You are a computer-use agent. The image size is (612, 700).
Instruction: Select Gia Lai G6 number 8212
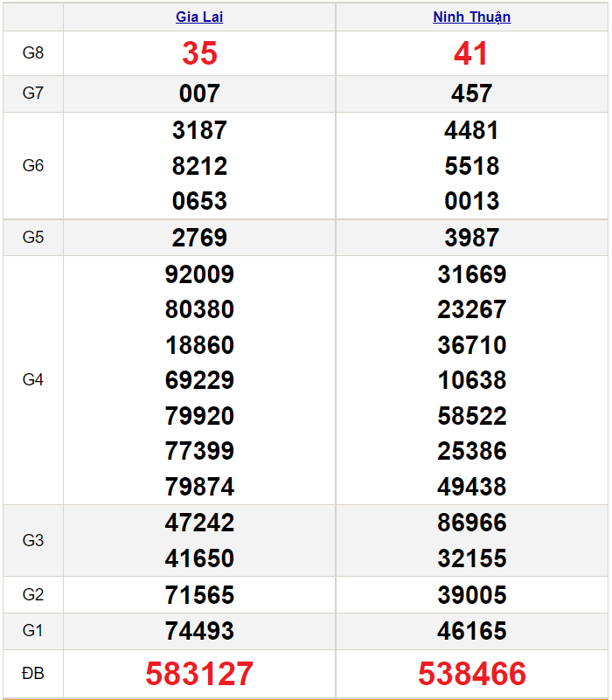click(199, 166)
